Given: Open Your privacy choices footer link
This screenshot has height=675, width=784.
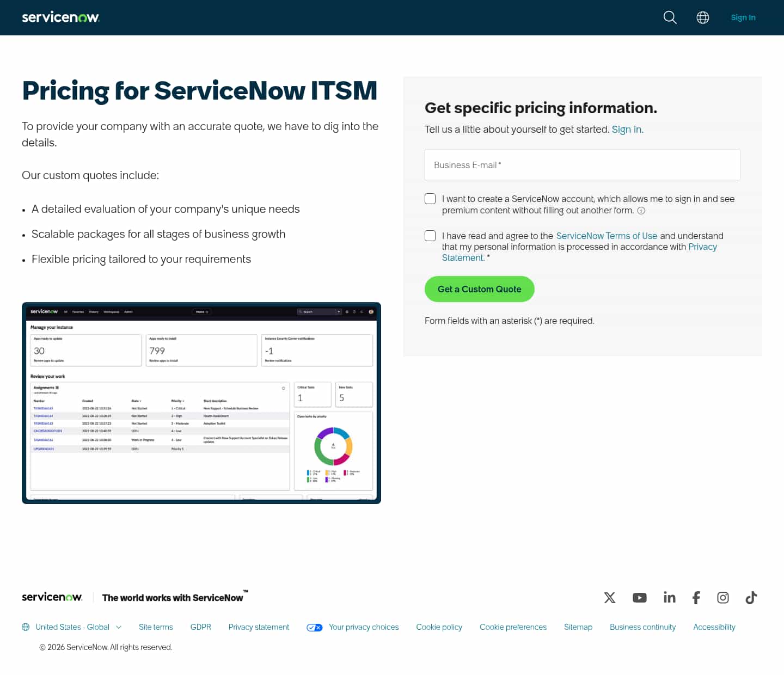Looking at the screenshot, I should click(x=364, y=627).
